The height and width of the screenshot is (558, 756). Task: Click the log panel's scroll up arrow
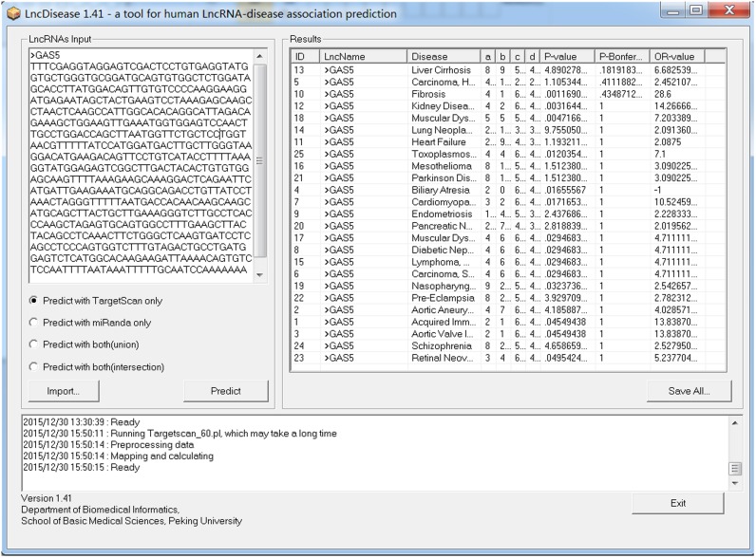pos(734,420)
